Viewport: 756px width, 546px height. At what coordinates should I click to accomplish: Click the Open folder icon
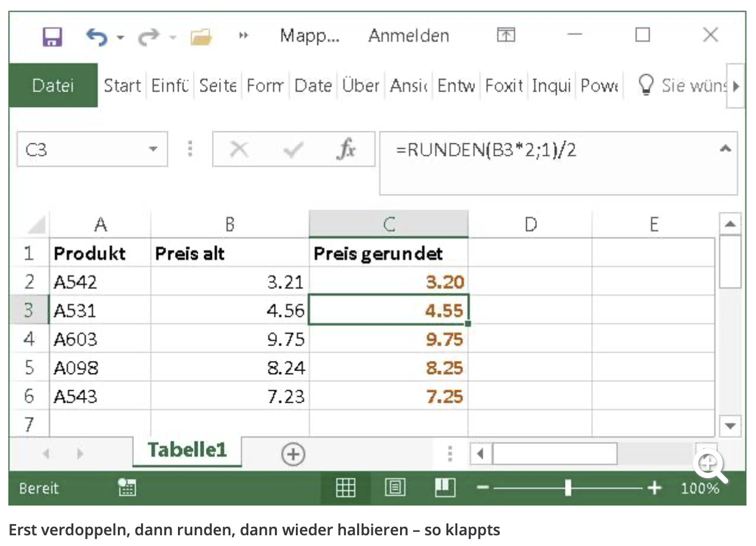pos(201,37)
